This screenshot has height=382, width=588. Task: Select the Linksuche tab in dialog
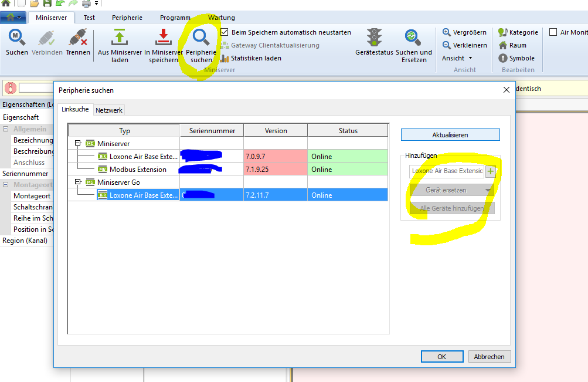(x=75, y=109)
